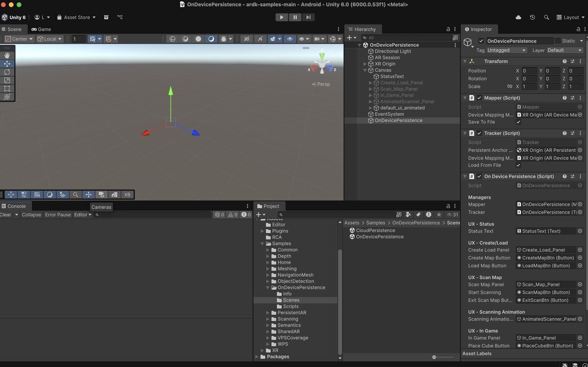Open the Layout dropdown
Viewport: 588px width, 367px height.
pos(571,17)
